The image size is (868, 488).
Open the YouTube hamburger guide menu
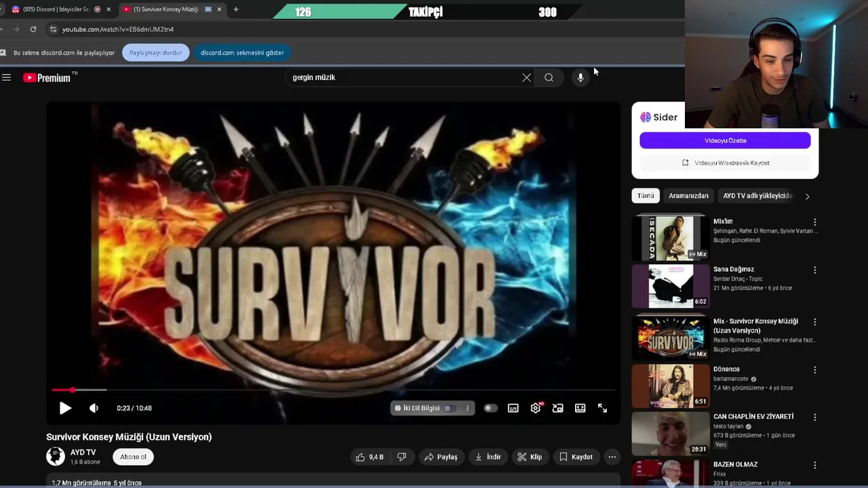coord(6,77)
